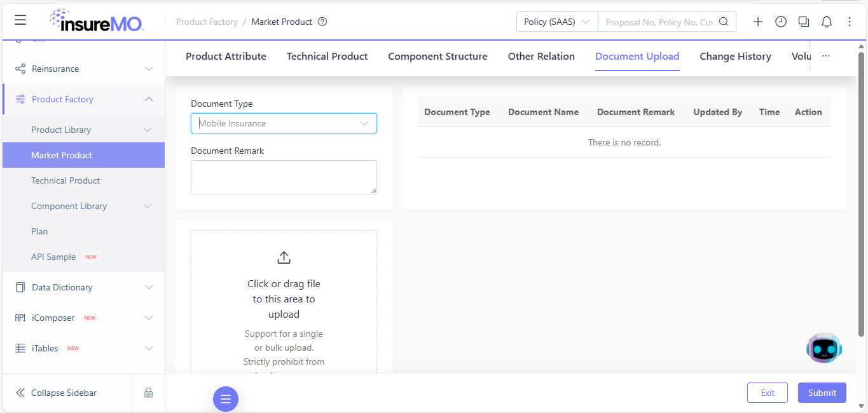Expand the Product Library chevron
This screenshot has width=868, height=413.
pos(148,130)
